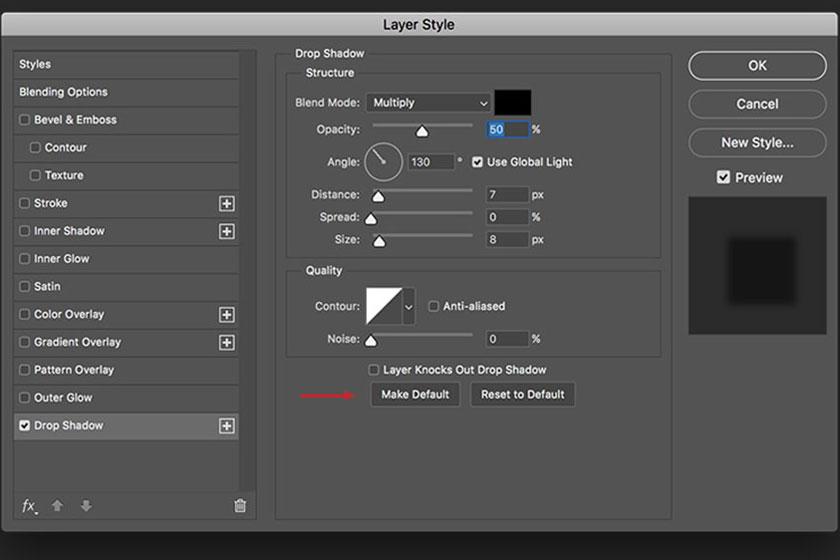The image size is (840, 560).
Task: Click the New Style... button
Action: [757, 143]
